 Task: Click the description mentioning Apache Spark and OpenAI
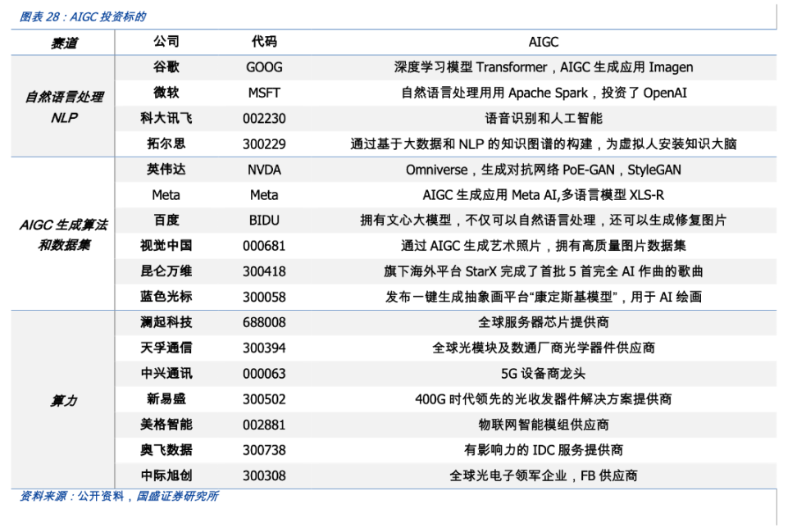point(544,93)
